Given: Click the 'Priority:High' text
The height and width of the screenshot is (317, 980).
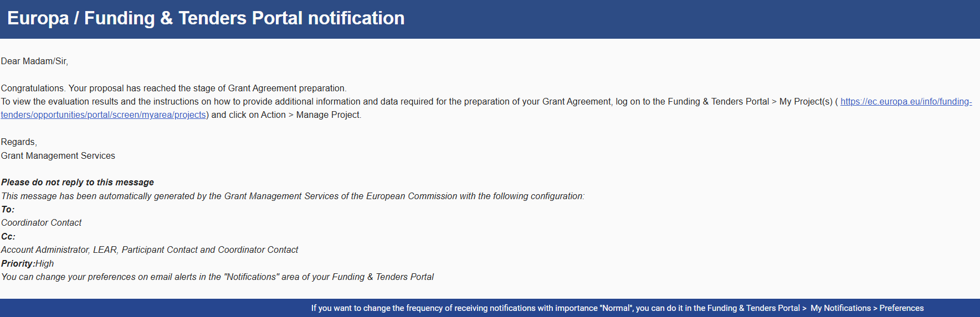Looking at the screenshot, I should coord(27,264).
